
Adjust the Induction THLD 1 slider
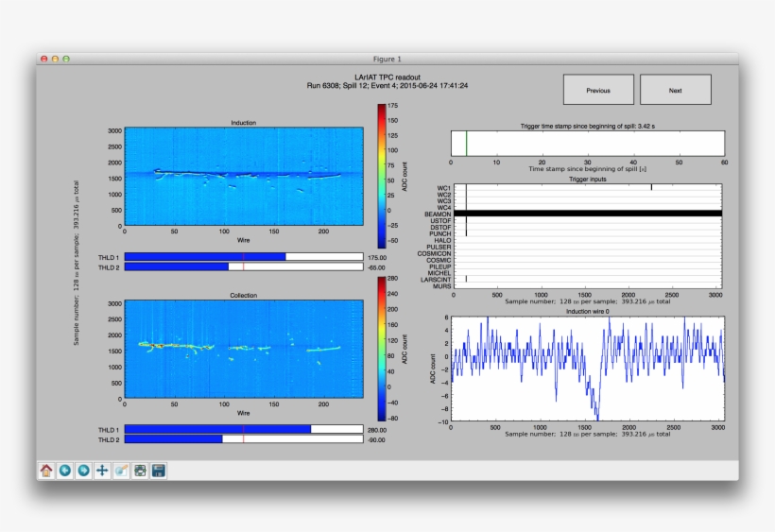tap(243, 256)
